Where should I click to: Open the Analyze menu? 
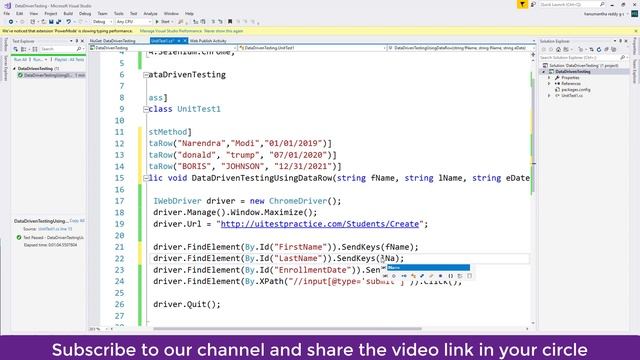coord(150,13)
